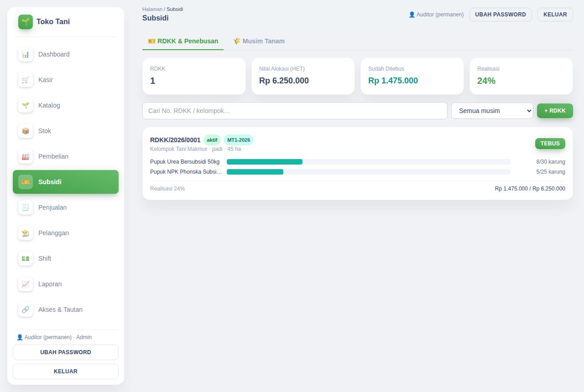Viewport: 584px width, 392px height.
Task: Click the + RDKK button
Action: [x=555, y=111]
